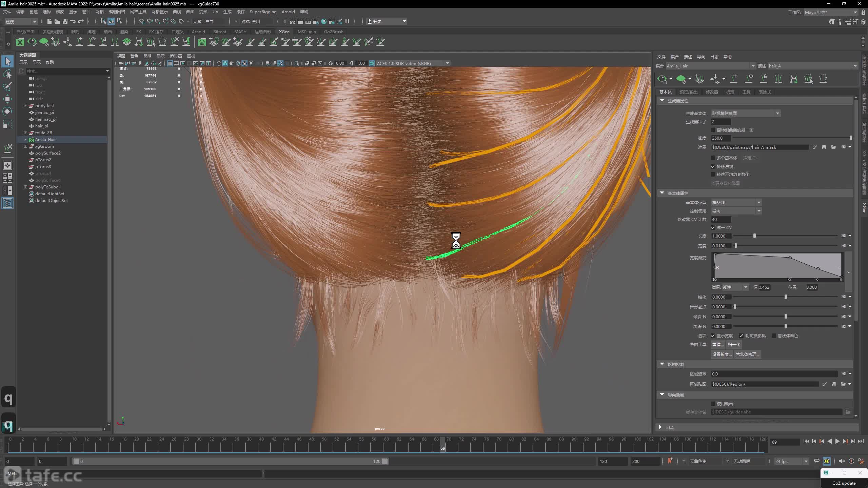Click the 归一化 button
The width and height of the screenshot is (868, 488).
pyautogui.click(x=734, y=345)
